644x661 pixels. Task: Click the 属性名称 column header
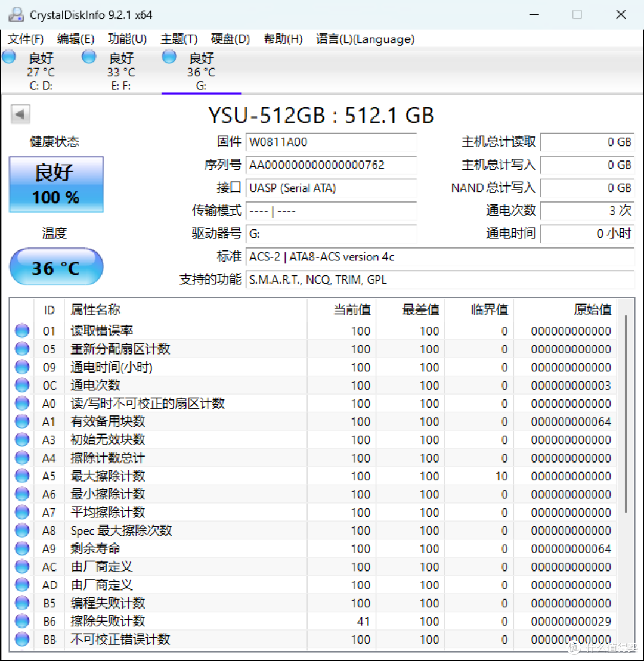[x=185, y=310]
